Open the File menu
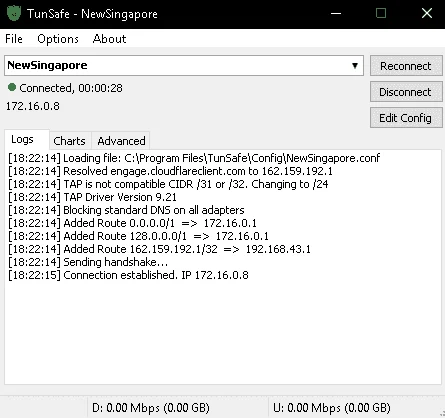The width and height of the screenshot is (445, 418). pos(14,39)
